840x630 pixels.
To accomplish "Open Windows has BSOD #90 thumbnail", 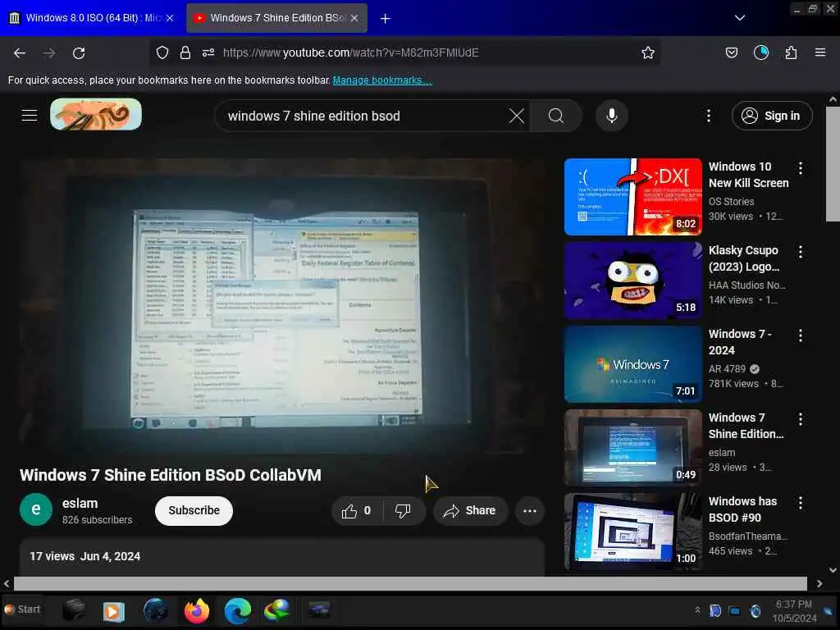I will (x=632, y=531).
